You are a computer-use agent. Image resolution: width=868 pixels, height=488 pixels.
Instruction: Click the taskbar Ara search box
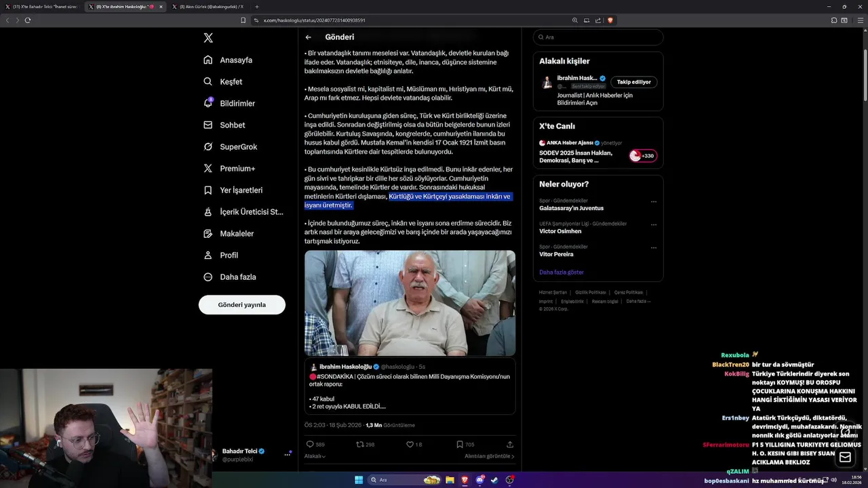tap(404, 480)
